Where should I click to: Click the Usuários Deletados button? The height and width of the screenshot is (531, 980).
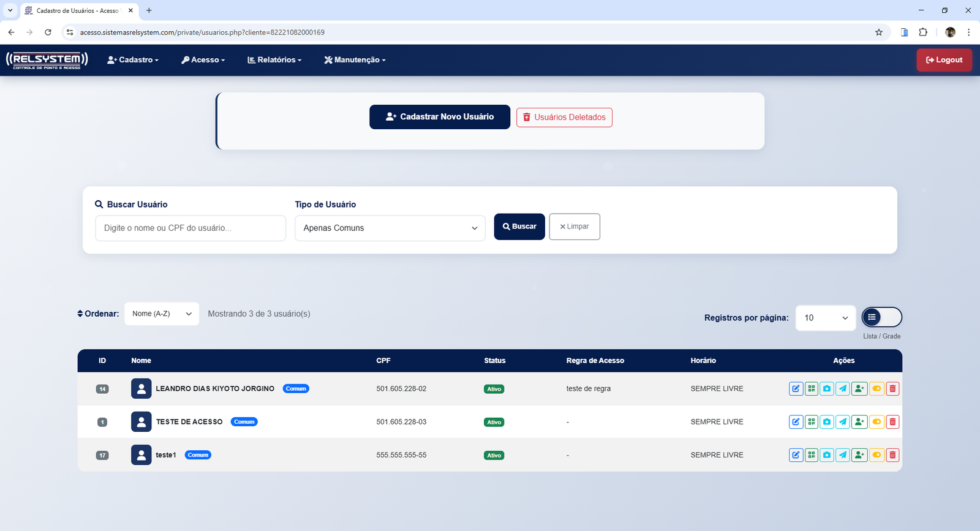coord(564,118)
